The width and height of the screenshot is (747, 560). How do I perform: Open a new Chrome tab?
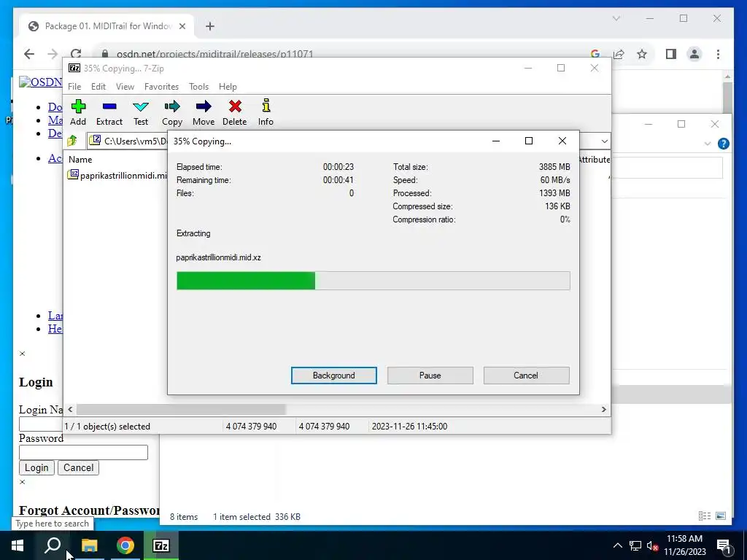pyautogui.click(x=210, y=26)
